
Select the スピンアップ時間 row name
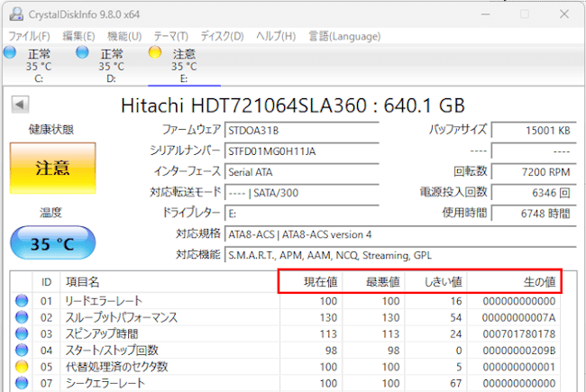102,333
